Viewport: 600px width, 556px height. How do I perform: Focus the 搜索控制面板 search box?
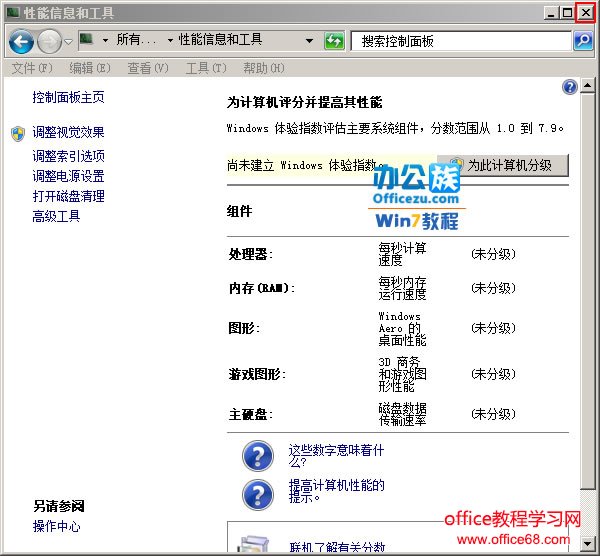461,41
